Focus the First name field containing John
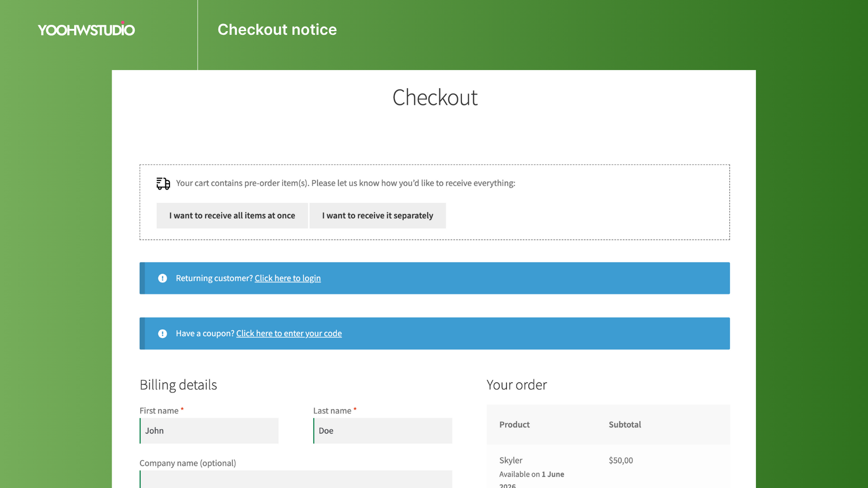This screenshot has height=488, width=868. [209, 431]
